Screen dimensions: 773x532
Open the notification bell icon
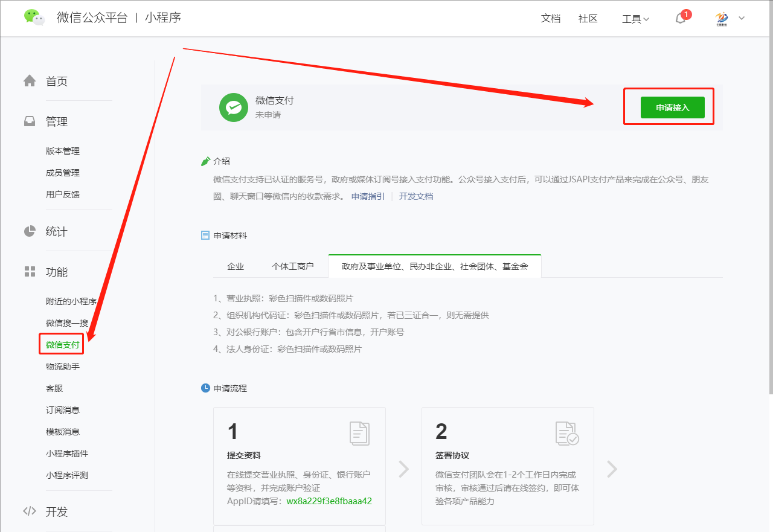pos(681,18)
